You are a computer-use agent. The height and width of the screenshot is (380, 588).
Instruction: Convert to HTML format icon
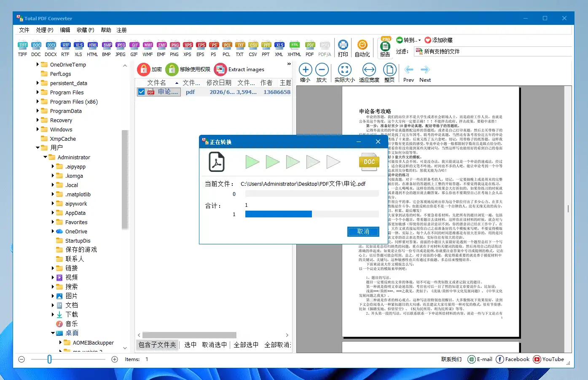93,49
